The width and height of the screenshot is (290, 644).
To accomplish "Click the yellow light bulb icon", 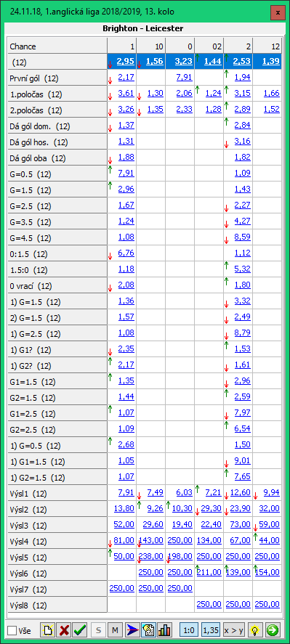I will click(255, 630).
